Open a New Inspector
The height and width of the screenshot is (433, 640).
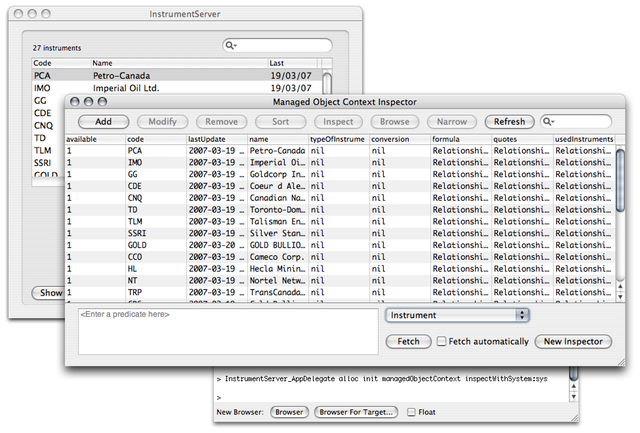pyautogui.click(x=572, y=342)
